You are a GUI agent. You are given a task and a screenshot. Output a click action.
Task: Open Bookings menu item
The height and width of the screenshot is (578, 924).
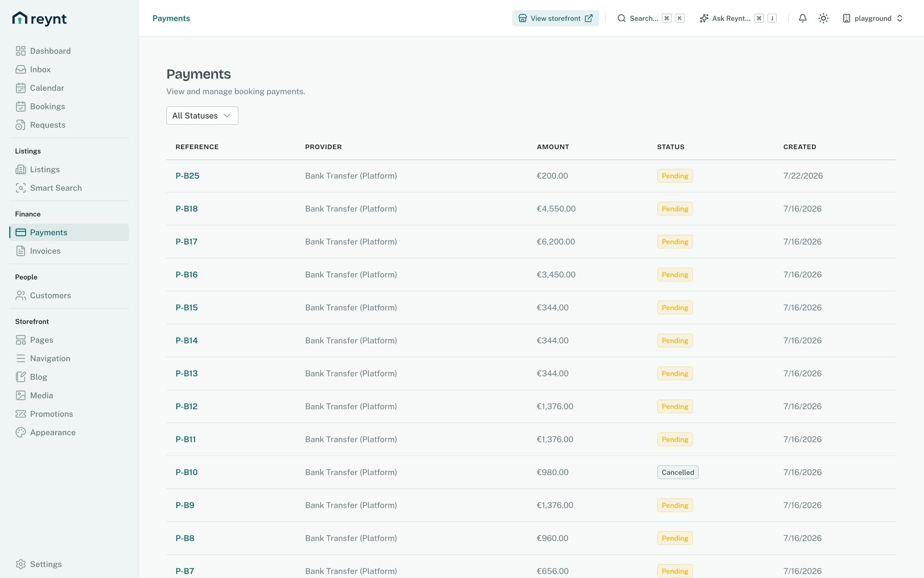69,106
